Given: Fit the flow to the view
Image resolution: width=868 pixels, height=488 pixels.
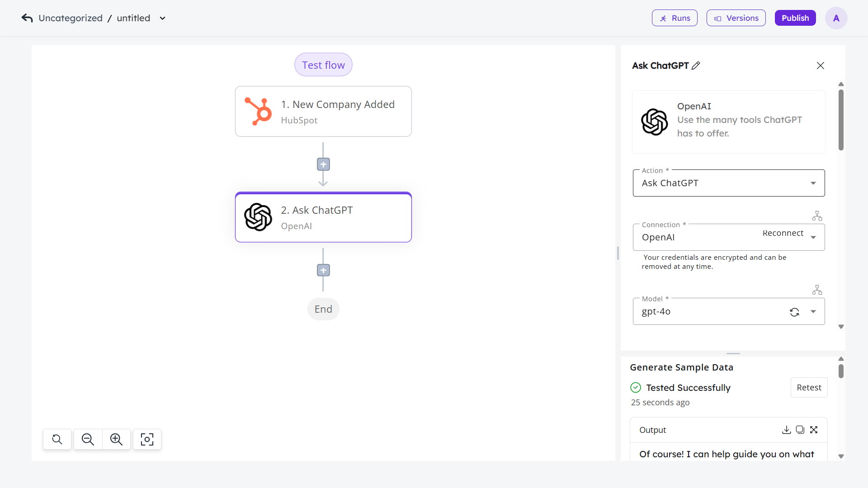Looking at the screenshot, I should click(x=147, y=439).
